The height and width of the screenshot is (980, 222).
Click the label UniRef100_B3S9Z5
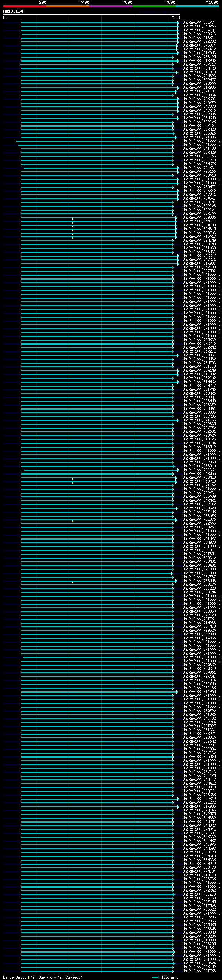point(199,133)
